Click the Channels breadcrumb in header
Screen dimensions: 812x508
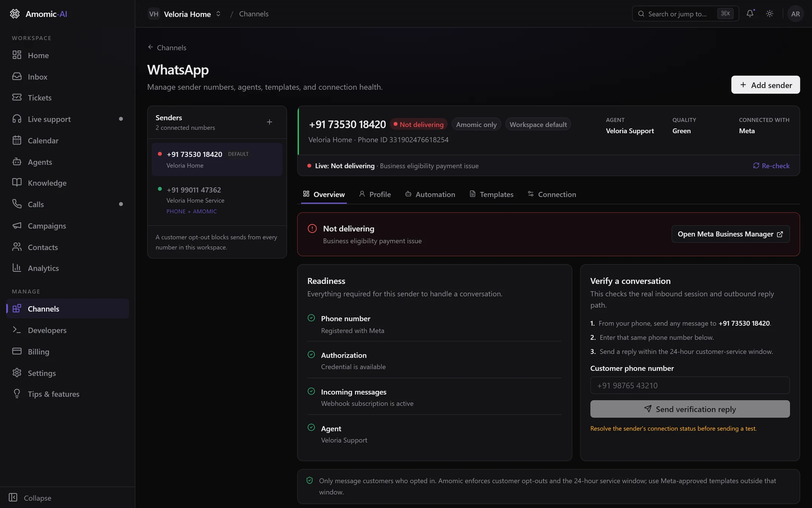(x=254, y=14)
